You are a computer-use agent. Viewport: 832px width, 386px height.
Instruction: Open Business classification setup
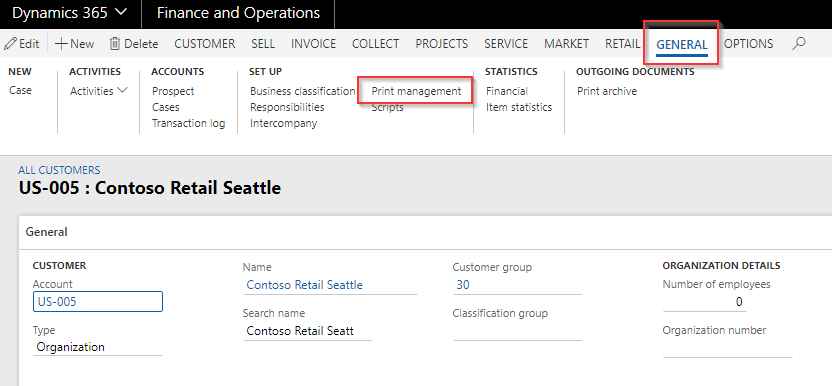click(x=302, y=91)
